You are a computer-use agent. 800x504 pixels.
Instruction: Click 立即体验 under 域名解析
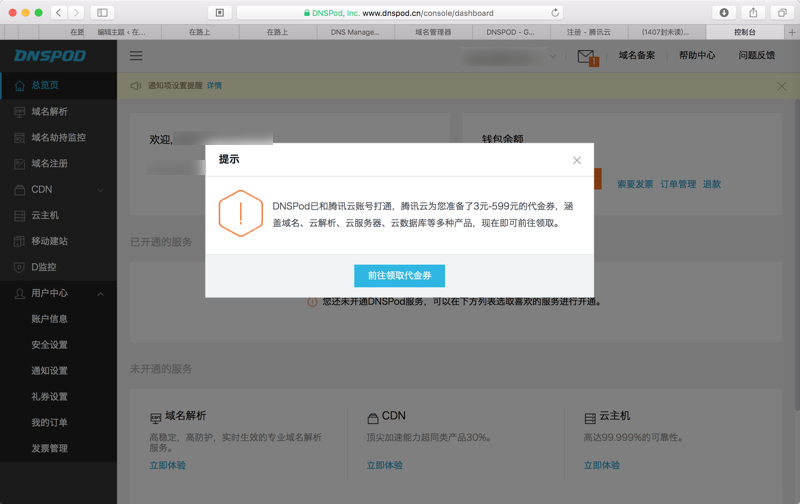click(167, 465)
